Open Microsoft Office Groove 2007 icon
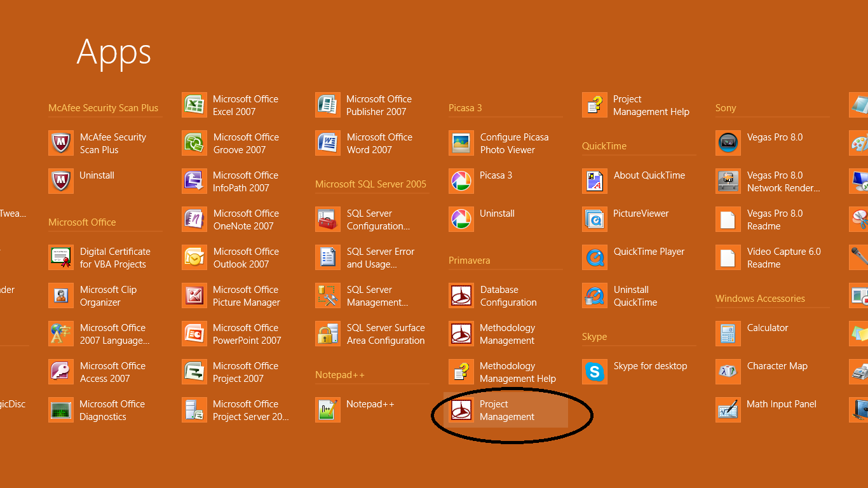The image size is (868, 488). click(x=194, y=143)
